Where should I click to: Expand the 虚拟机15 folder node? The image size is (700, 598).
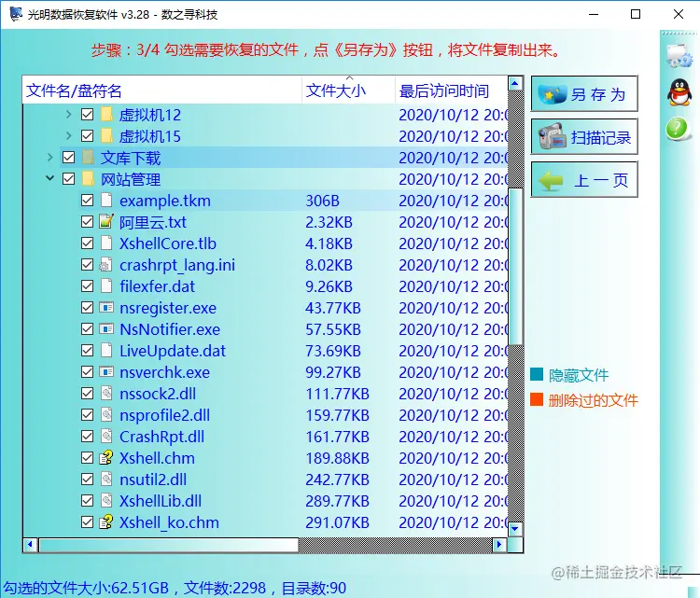(x=69, y=135)
